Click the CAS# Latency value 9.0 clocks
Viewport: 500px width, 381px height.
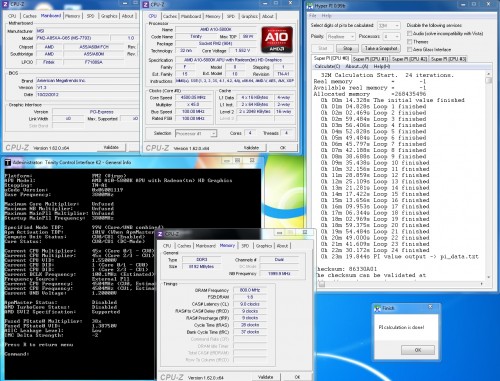coord(250,304)
